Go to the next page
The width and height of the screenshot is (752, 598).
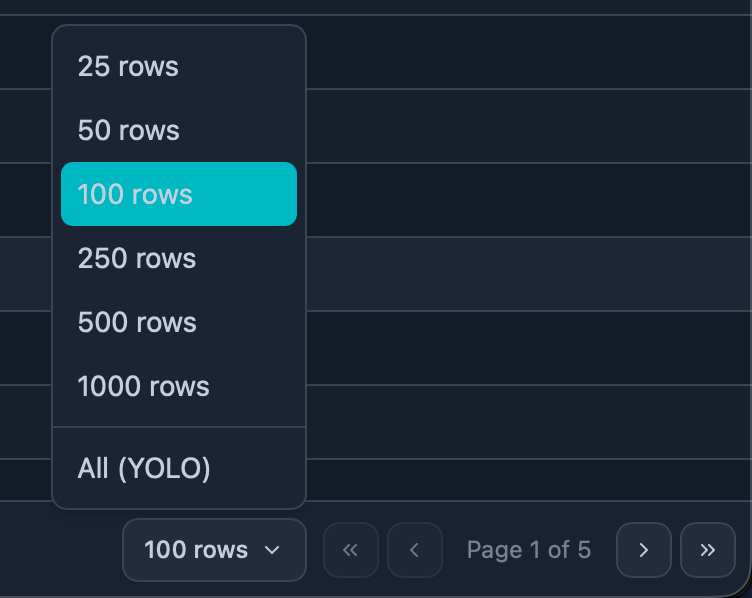[x=644, y=550]
